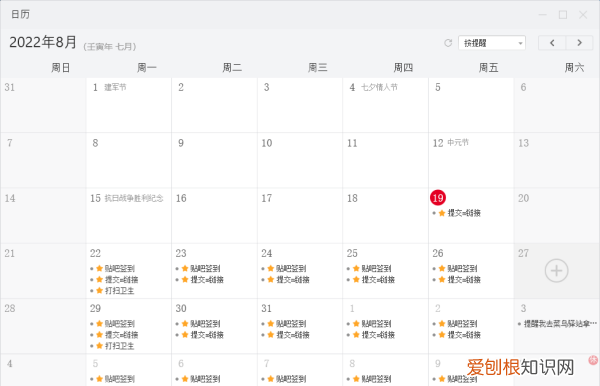Select the Sunday August 14 cell
The width and height of the screenshot is (600, 386).
(x=43, y=215)
